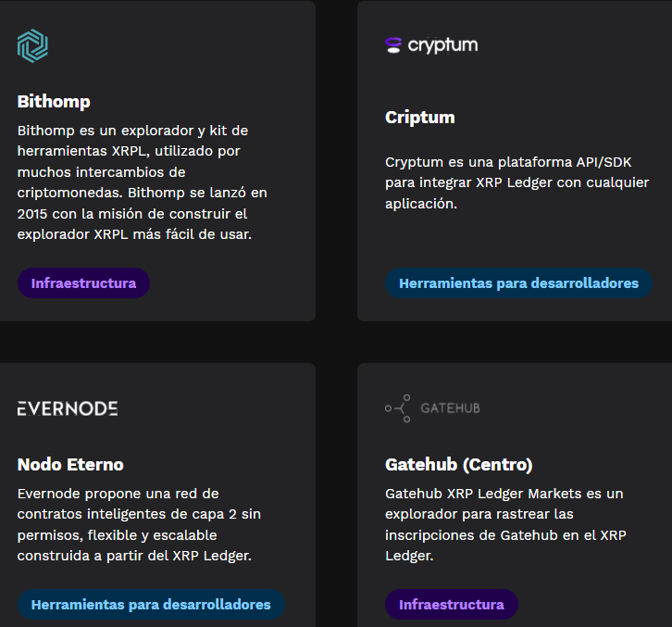Click the Cryptum API/SDK description text
The height and width of the screenshot is (627, 672).
[516, 182]
